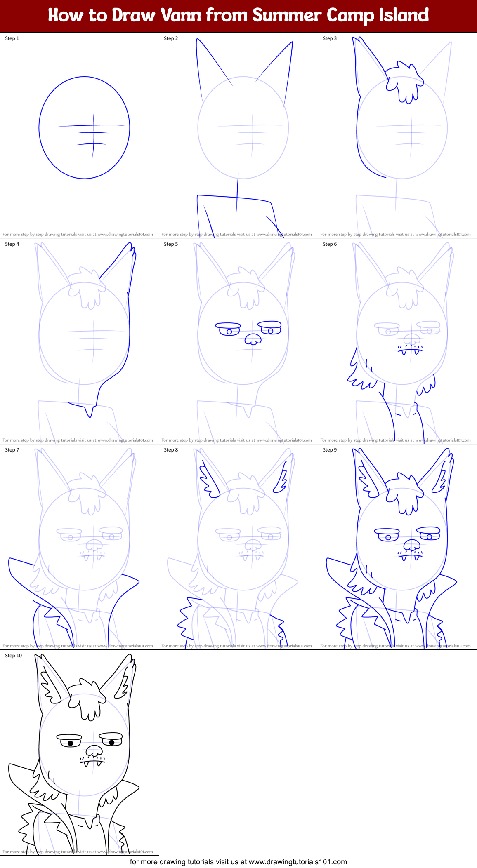Click the 'Step 4' label
Screen dimensions: 477x868
pyautogui.click(x=12, y=244)
